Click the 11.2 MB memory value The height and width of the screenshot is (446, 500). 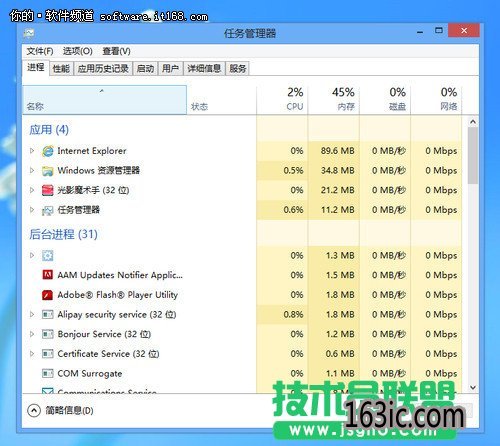pos(338,210)
